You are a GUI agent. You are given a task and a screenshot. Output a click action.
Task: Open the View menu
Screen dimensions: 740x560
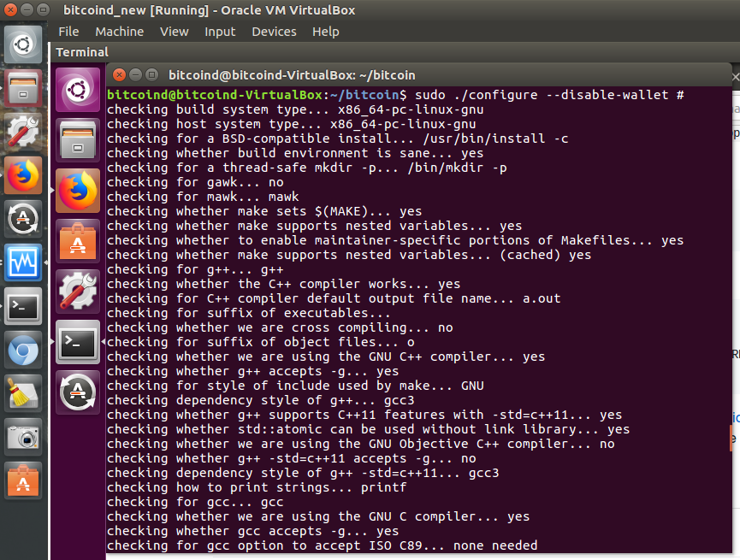[x=175, y=32]
